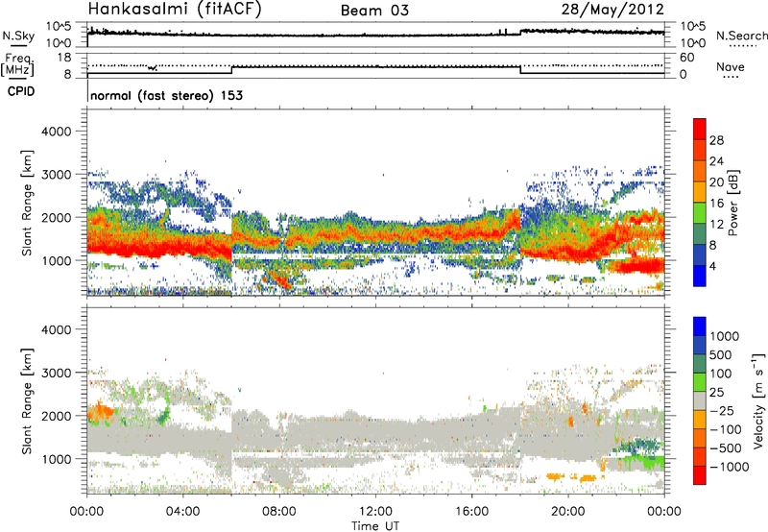Click the velocity panel Slant Range [km] label
The image size is (768, 532).
coord(27,401)
